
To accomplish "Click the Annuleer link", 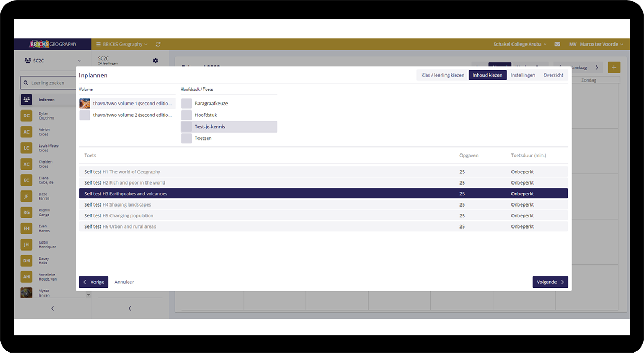I will 124,282.
